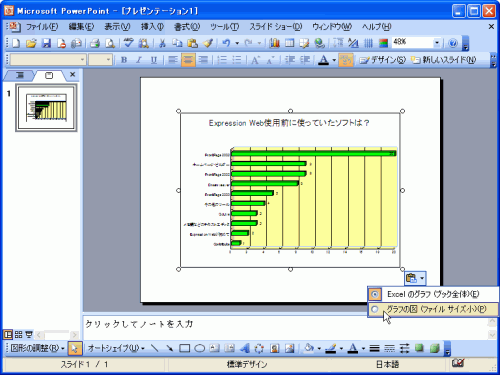The height and width of the screenshot is (375, 500).
Task: Switch to Slide Sorter view
Action: (19, 334)
